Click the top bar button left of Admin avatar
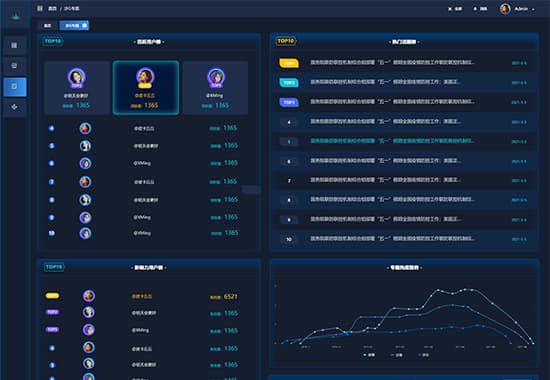Screen dimensions: 550x380 (480, 8)
